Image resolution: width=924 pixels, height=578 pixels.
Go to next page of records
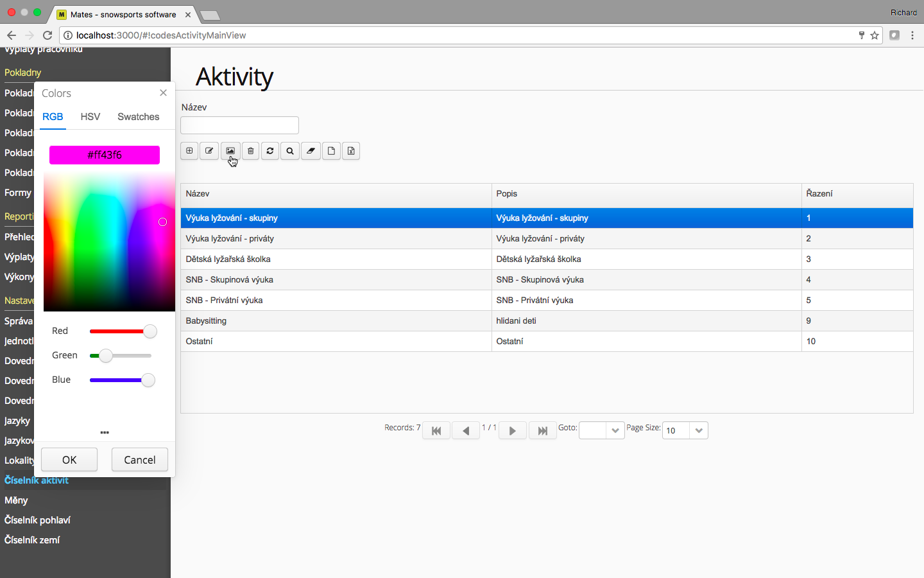pyautogui.click(x=513, y=430)
